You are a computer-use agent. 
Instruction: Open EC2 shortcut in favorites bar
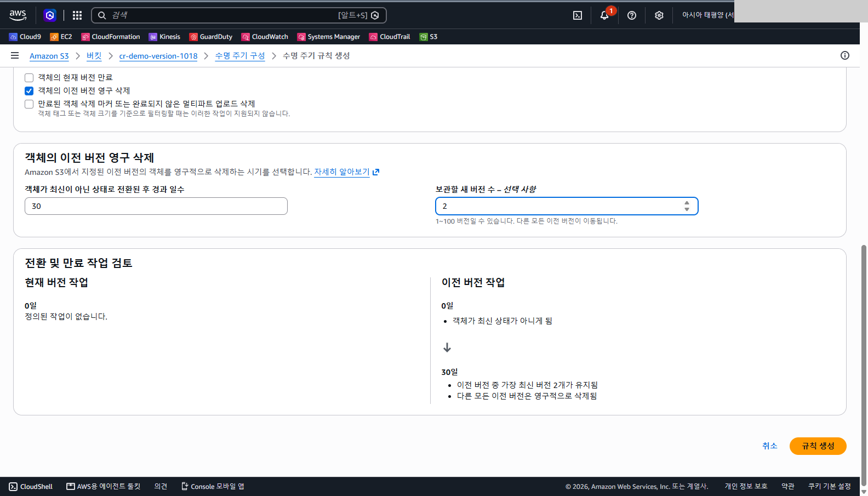[61, 37]
